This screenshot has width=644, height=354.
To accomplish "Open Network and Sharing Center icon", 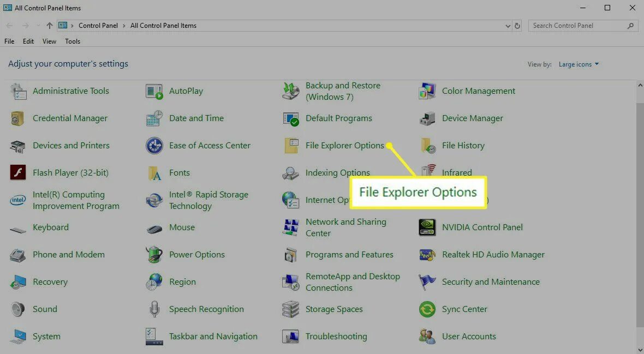I will [291, 227].
